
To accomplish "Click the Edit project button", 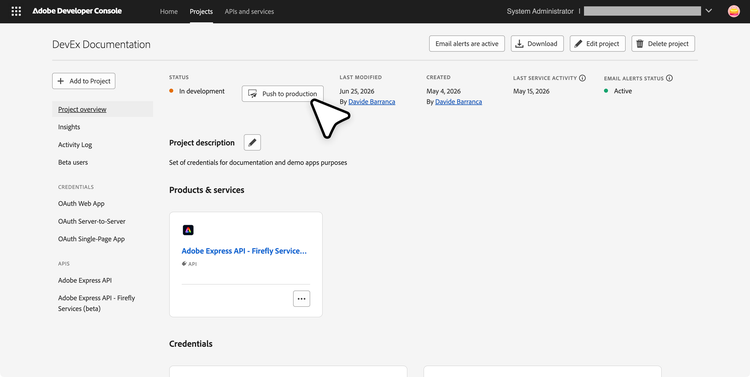I will (x=597, y=44).
